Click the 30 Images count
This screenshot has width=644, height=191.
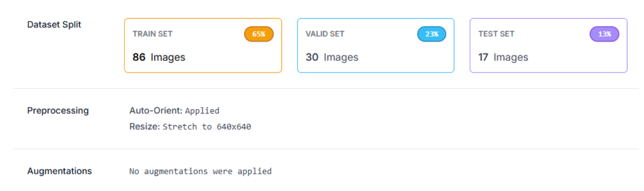click(332, 57)
